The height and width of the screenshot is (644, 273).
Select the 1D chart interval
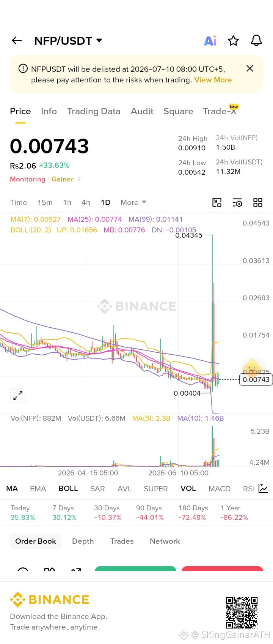(105, 202)
